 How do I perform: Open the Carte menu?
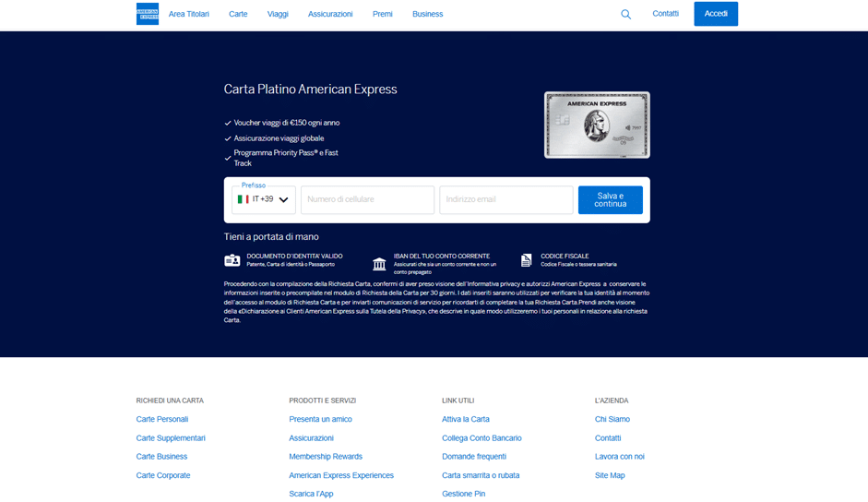coord(238,14)
